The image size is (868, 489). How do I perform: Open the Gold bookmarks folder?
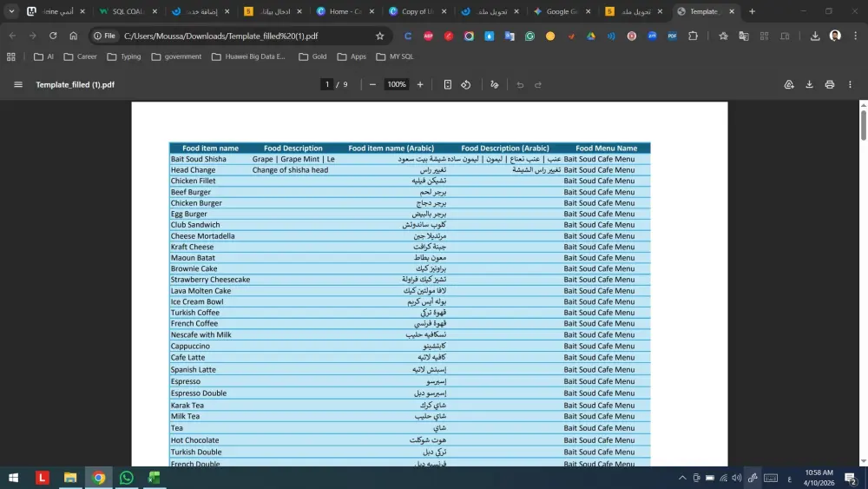(x=312, y=56)
